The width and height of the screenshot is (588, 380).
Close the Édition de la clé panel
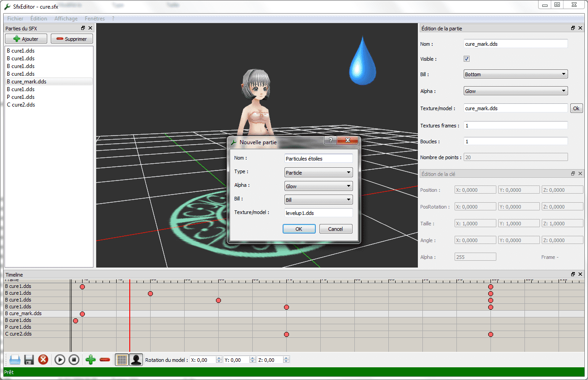(580, 174)
